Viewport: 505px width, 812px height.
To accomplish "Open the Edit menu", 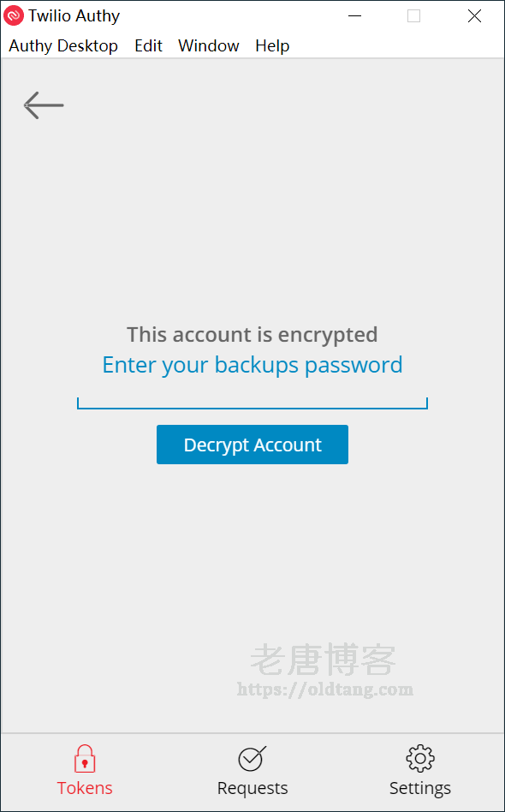I will click(x=148, y=46).
